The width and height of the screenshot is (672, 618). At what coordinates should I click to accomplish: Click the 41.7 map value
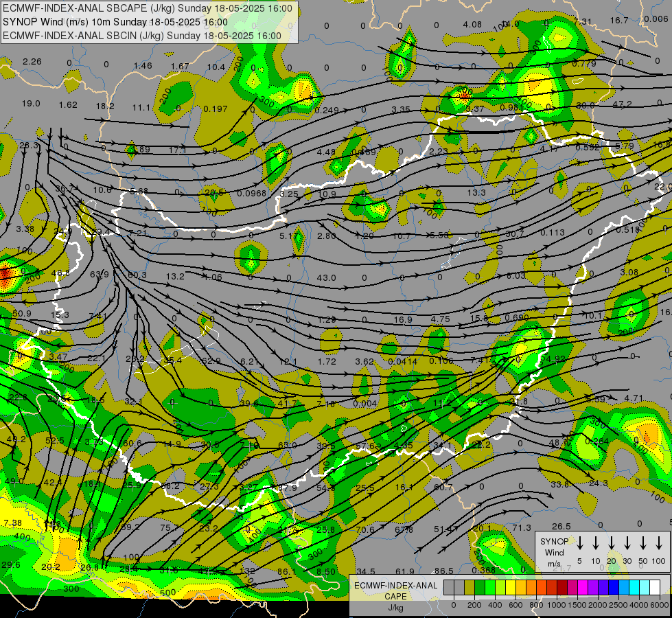(x=287, y=404)
